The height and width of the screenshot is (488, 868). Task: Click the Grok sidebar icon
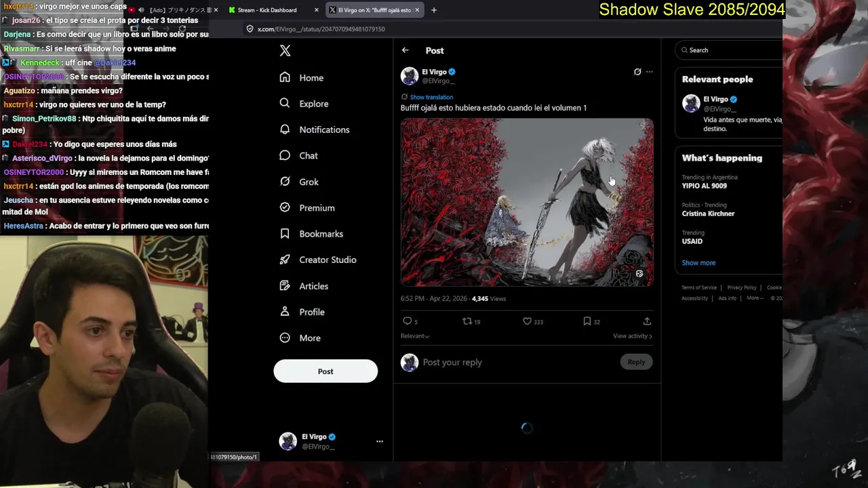pos(285,182)
